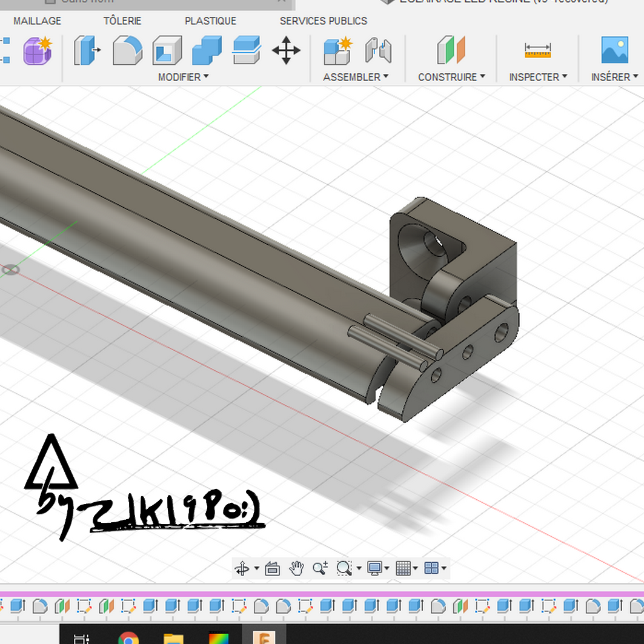This screenshot has width=644, height=644.
Task: Open the Create Form tool
Action: [38, 50]
